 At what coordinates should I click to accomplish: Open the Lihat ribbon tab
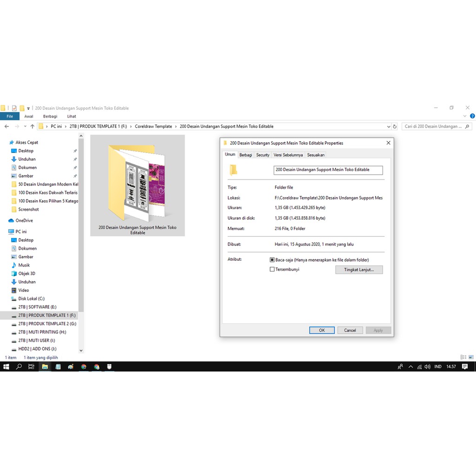[72, 116]
